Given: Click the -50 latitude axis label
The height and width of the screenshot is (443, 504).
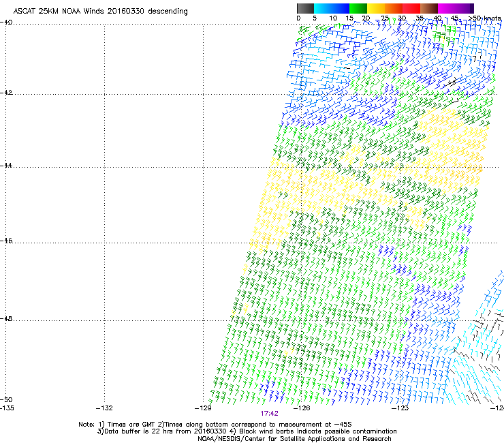Looking at the screenshot, I should (x=6, y=399).
